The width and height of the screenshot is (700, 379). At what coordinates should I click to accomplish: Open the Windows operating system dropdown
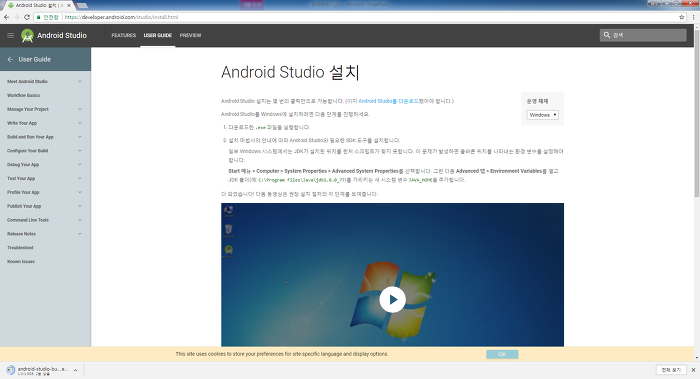click(x=542, y=115)
